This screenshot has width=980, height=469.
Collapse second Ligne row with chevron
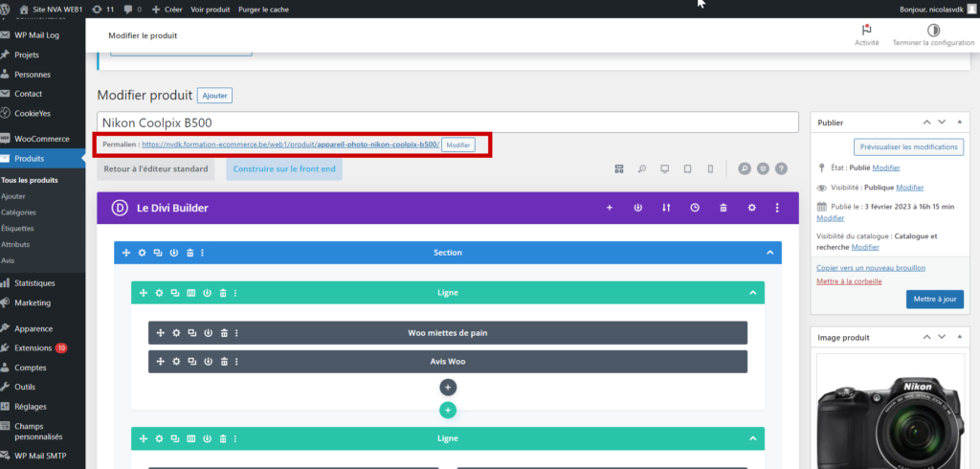pyautogui.click(x=753, y=438)
